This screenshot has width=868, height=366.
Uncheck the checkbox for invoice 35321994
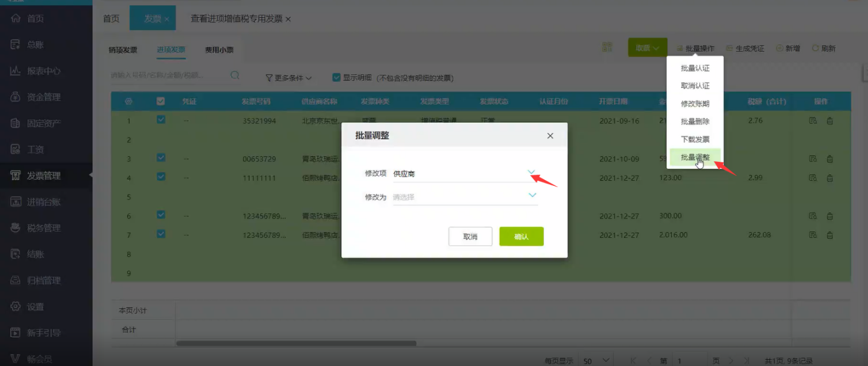161,120
